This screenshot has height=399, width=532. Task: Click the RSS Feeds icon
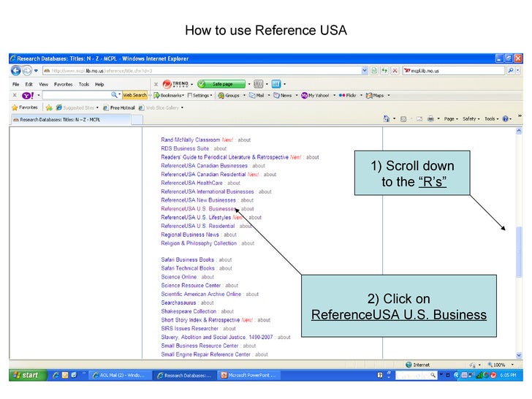coord(403,119)
